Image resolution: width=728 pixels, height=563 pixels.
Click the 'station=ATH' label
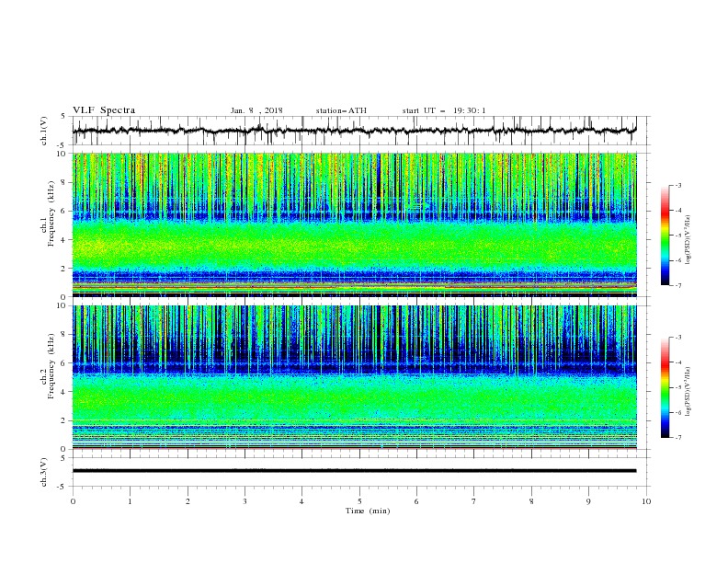click(341, 110)
